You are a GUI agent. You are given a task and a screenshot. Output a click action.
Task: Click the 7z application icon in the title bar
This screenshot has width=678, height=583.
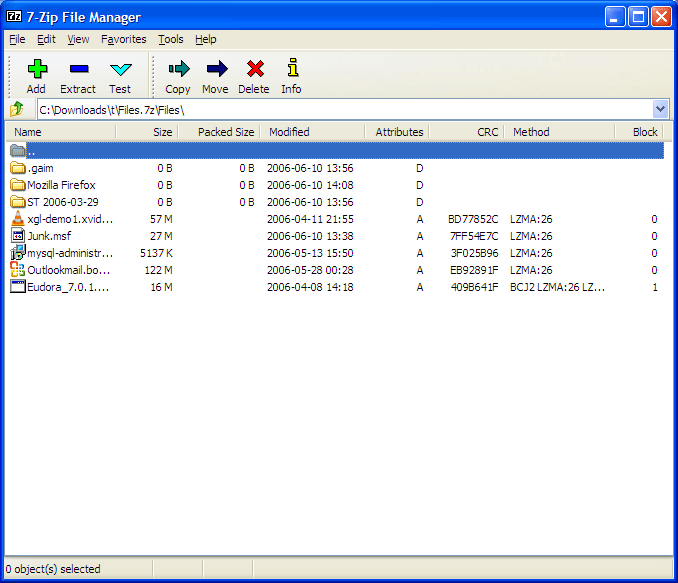coord(14,16)
